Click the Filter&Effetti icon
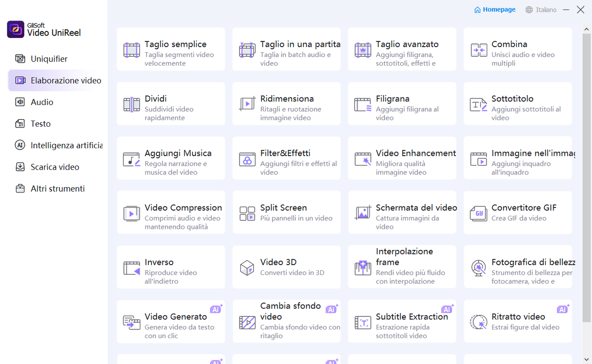The image size is (592, 364). tap(247, 159)
